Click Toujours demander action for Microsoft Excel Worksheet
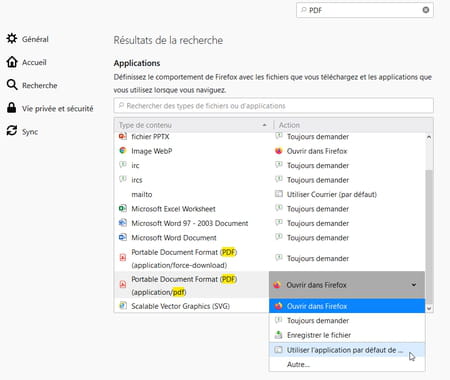The image size is (450, 380). 318,209
